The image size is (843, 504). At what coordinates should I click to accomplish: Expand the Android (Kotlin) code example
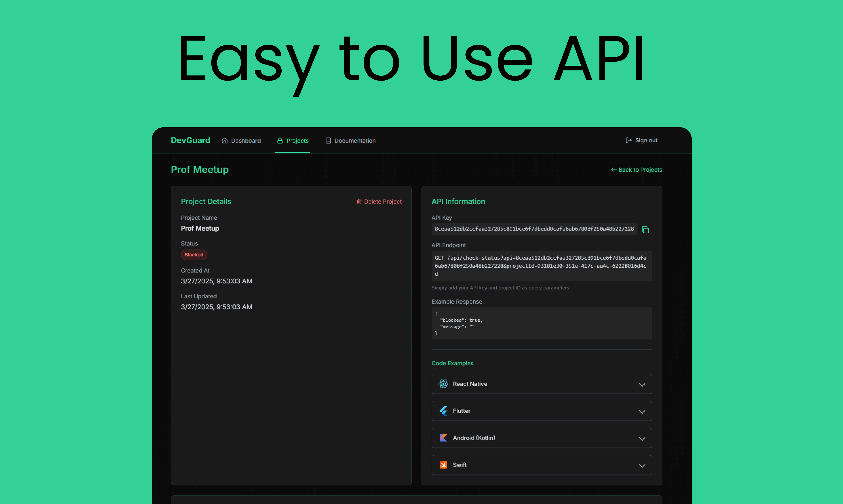pos(542,438)
